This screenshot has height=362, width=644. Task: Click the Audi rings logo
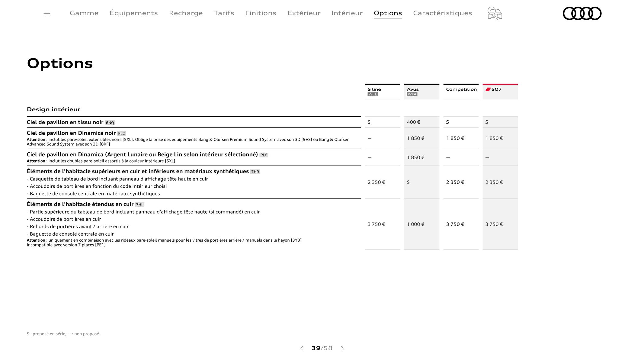coord(582,13)
